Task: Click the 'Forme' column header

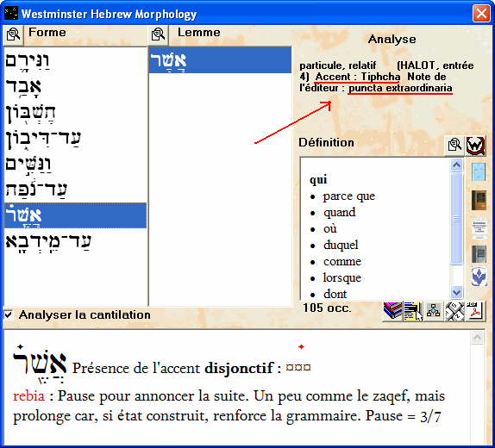Action: coord(47,32)
